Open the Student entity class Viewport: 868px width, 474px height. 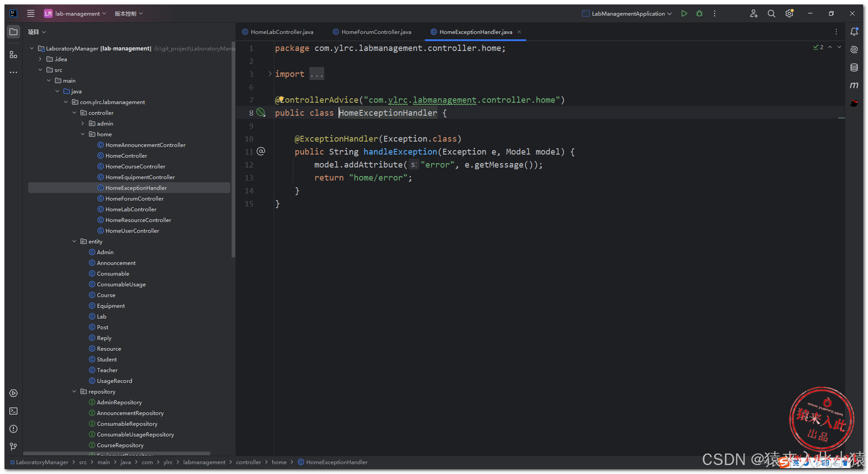tap(107, 359)
